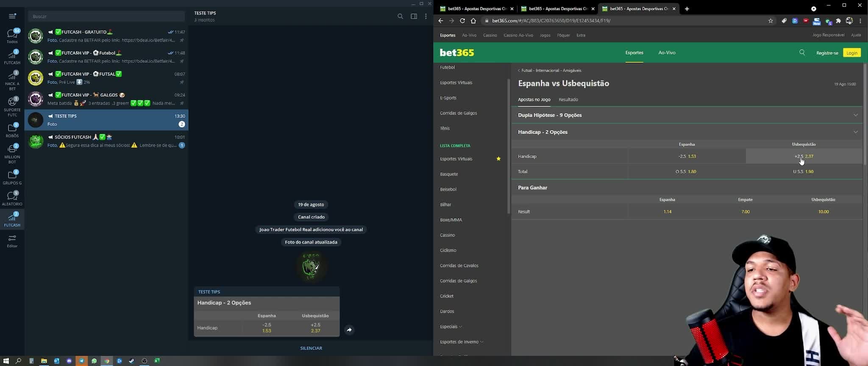Open the Chrome three-dot menu

coord(860,21)
